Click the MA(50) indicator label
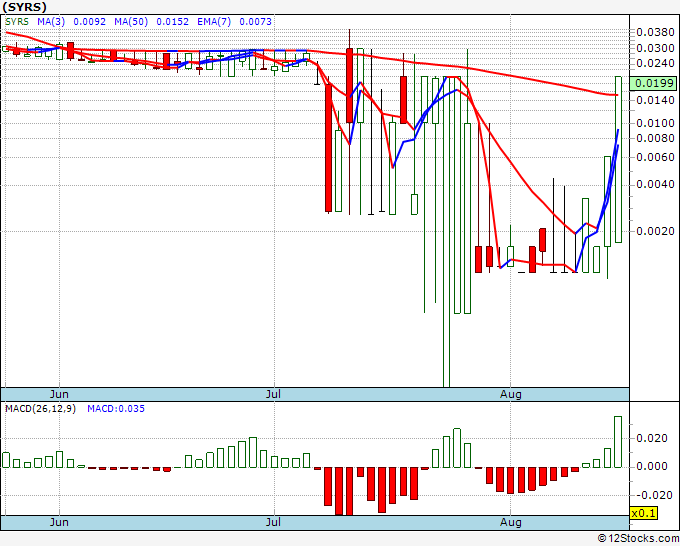 coord(131,21)
